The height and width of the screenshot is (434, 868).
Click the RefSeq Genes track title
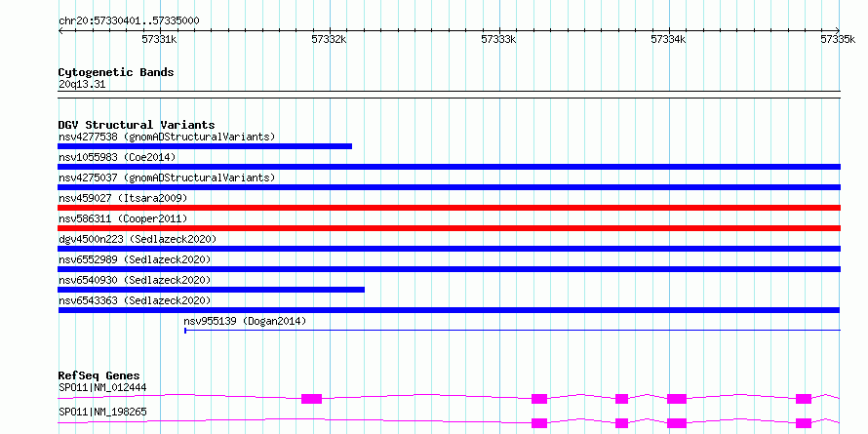coord(99,375)
